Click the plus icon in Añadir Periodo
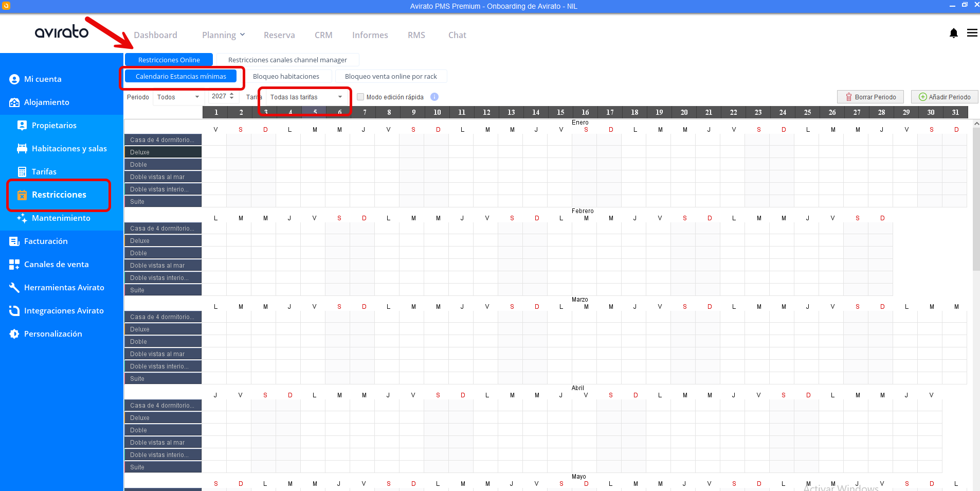Image resolution: width=980 pixels, height=491 pixels. click(x=923, y=97)
